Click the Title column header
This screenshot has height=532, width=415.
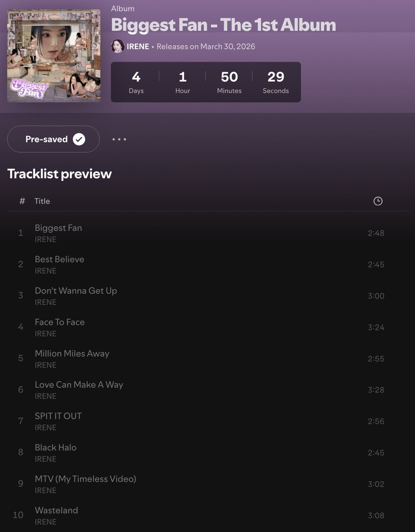pyautogui.click(x=42, y=201)
